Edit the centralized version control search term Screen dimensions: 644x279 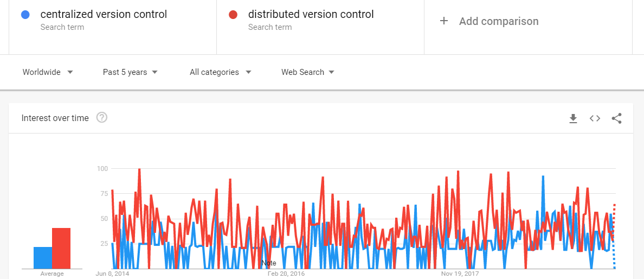tap(104, 15)
